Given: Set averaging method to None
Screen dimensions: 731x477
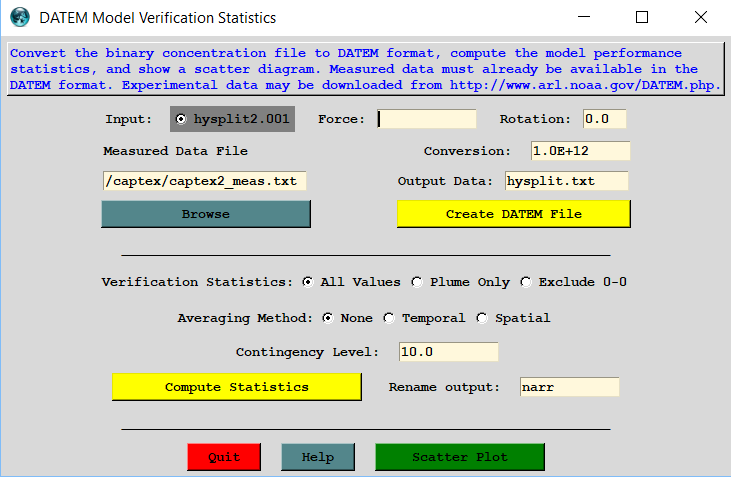Looking at the screenshot, I should (347, 318).
